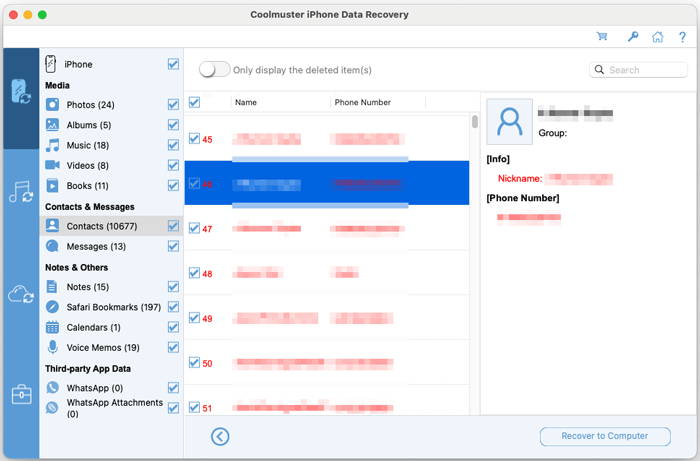The image size is (700, 461).
Task: Click the Notes document icon
Action: click(52, 287)
